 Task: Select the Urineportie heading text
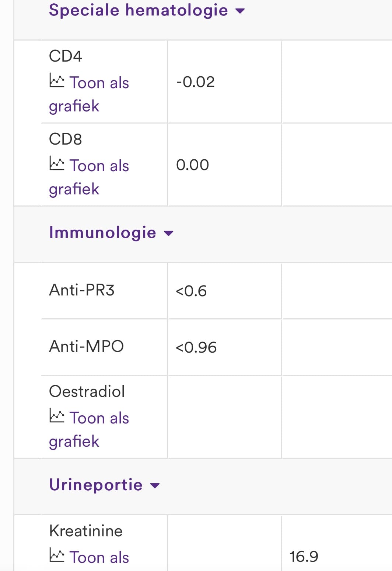point(96,485)
